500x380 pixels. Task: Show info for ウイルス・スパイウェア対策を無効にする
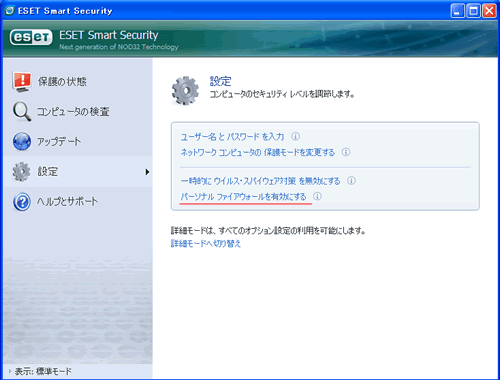[x=351, y=181]
